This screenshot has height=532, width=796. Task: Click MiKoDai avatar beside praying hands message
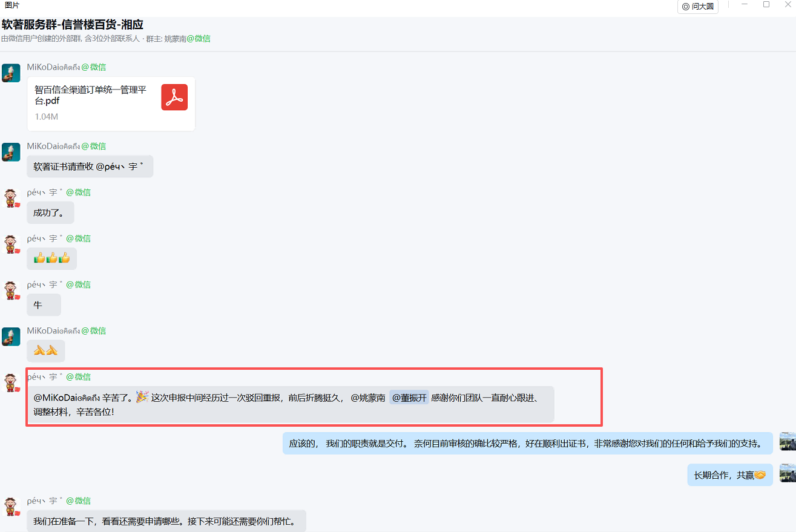(11, 337)
